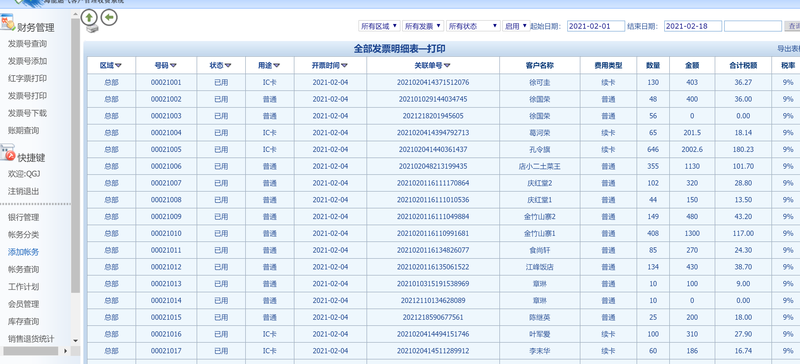Image resolution: width=800 pixels, height=364 pixels.
Task: Click quantity cell 646
Action: tap(653, 150)
